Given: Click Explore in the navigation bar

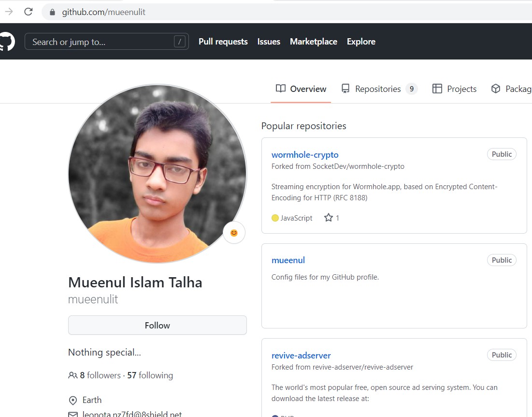Looking at the screenshot, I should coord(361,42).
